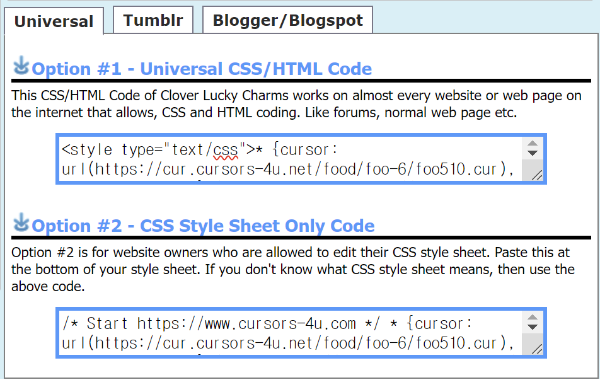Open the Tumblr tab
600x379 pixels.
point(153,20)
